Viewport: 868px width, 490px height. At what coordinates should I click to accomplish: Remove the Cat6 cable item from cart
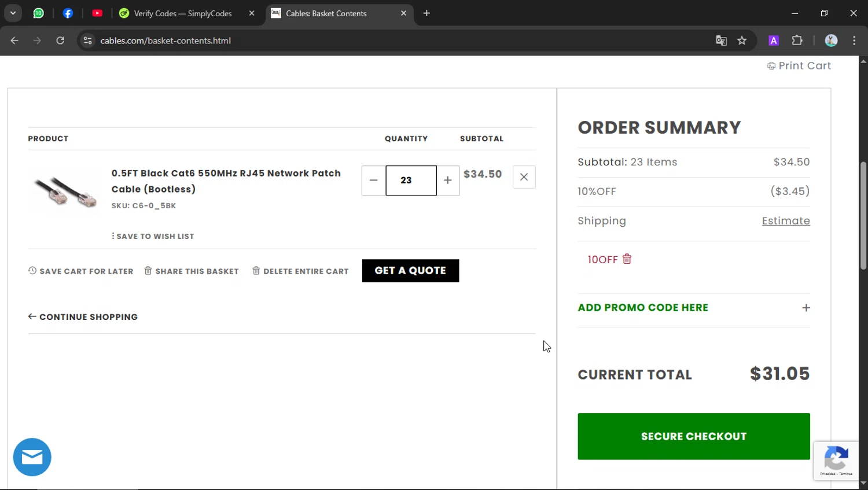pos(524,177)
